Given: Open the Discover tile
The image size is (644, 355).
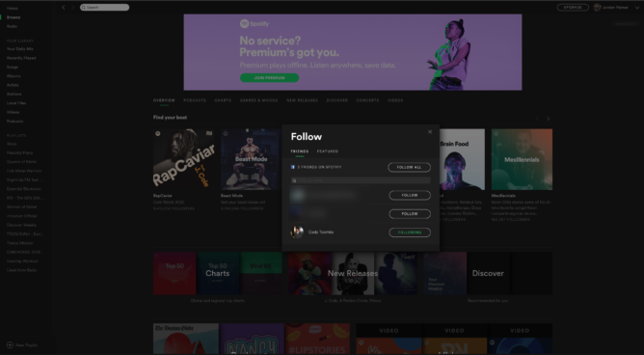Looking at the screenshot, I should pos(488,273).
